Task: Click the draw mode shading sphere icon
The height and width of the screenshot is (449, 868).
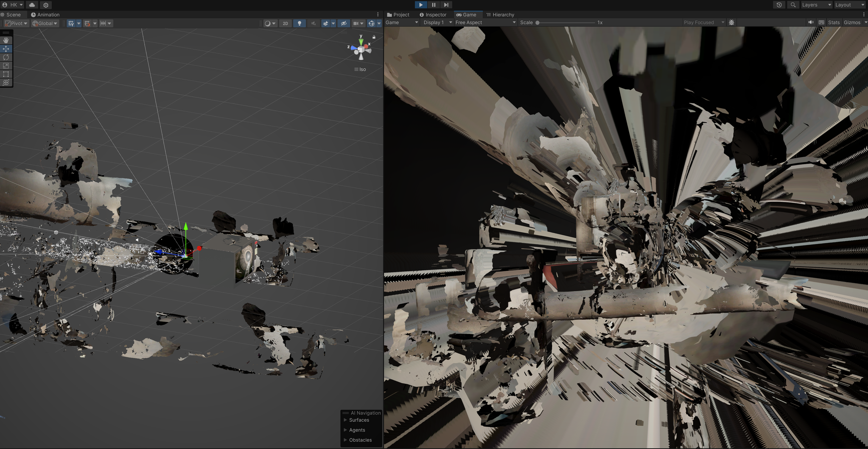Action: click(267, 23)
